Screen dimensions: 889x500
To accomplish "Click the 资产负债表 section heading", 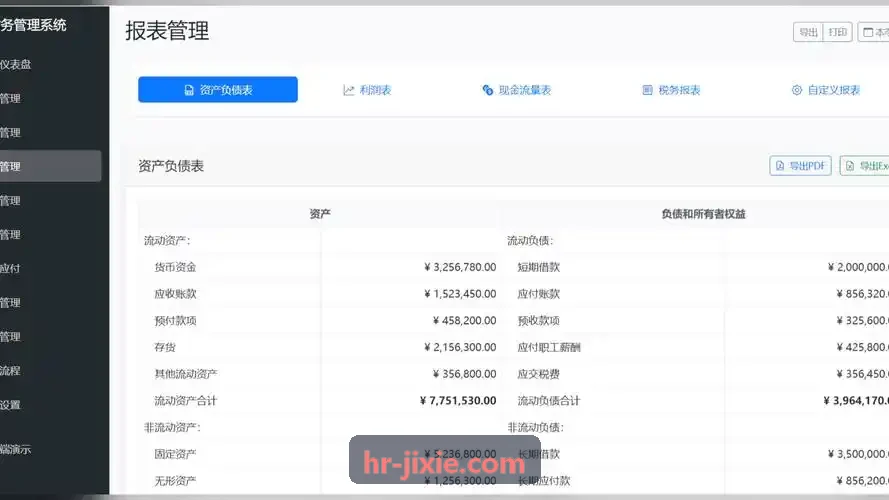I will (171, 166).
